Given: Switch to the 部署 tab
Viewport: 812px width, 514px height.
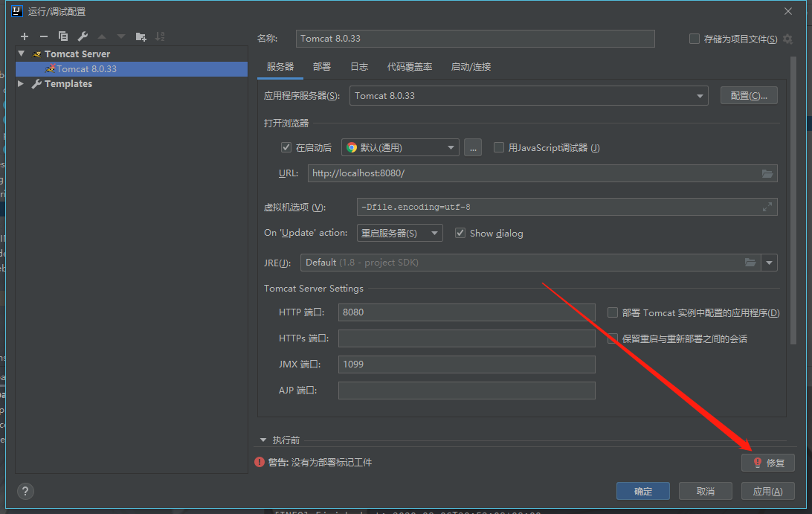Looking at the screenshot, I should (322, 67).
